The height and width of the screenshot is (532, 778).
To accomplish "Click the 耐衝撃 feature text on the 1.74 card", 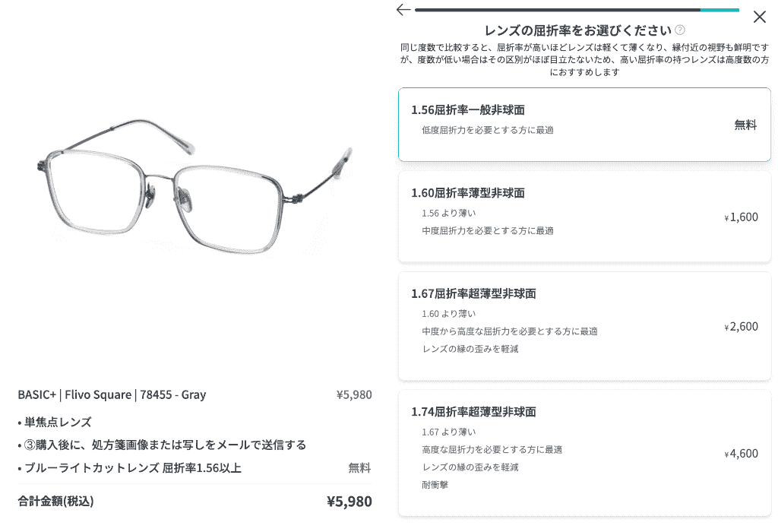I will (435, 485).
